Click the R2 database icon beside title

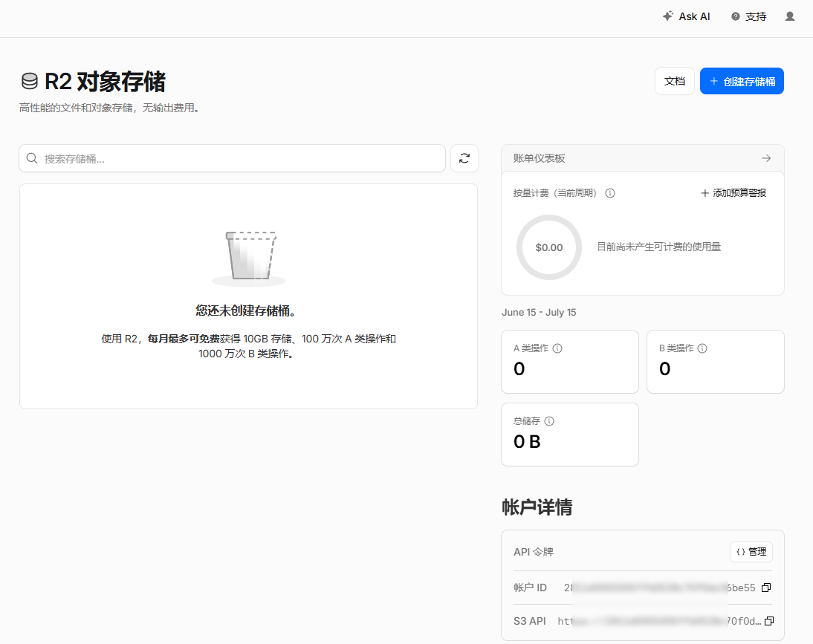click(30, 82)
